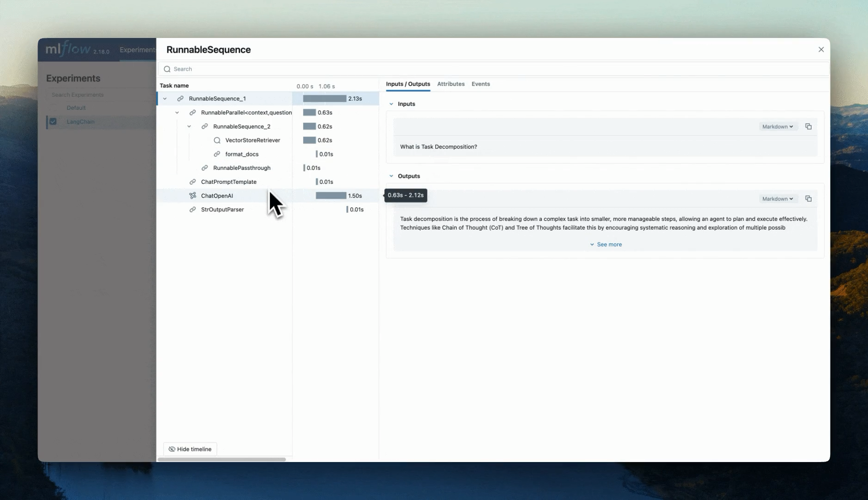Click the ChatPromptTemplate chain link icon
The image size is (868, 500).
[192, 182]
